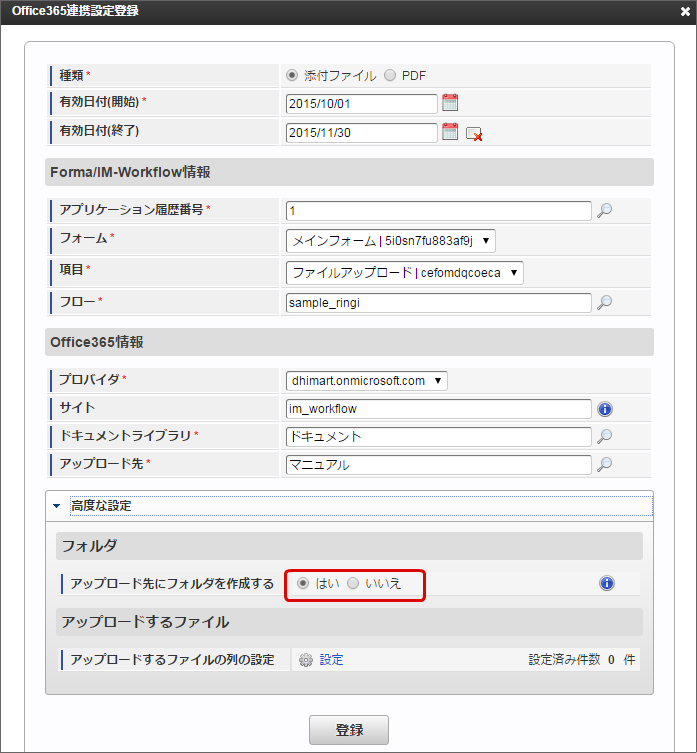This screenshot has width=697, height=753.
Task: Click the アップロード先 input field
Action: point(438,465)
